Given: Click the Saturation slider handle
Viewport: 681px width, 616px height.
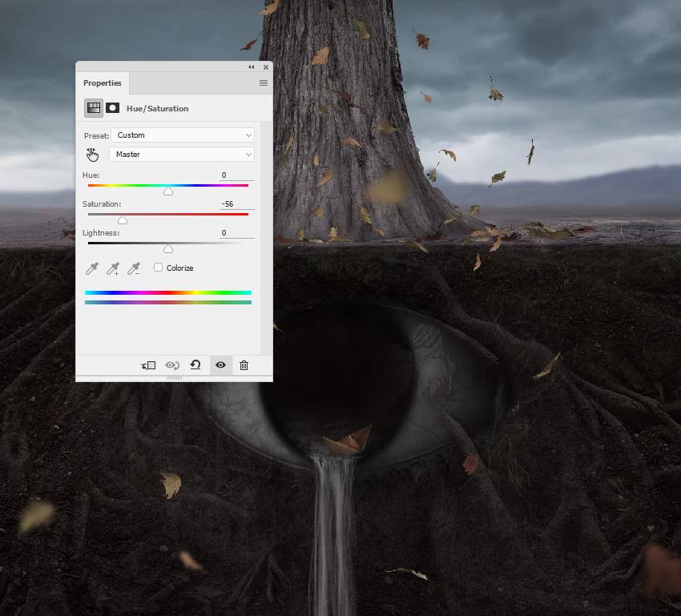Looking at the screenshot, I should point(123,220).
